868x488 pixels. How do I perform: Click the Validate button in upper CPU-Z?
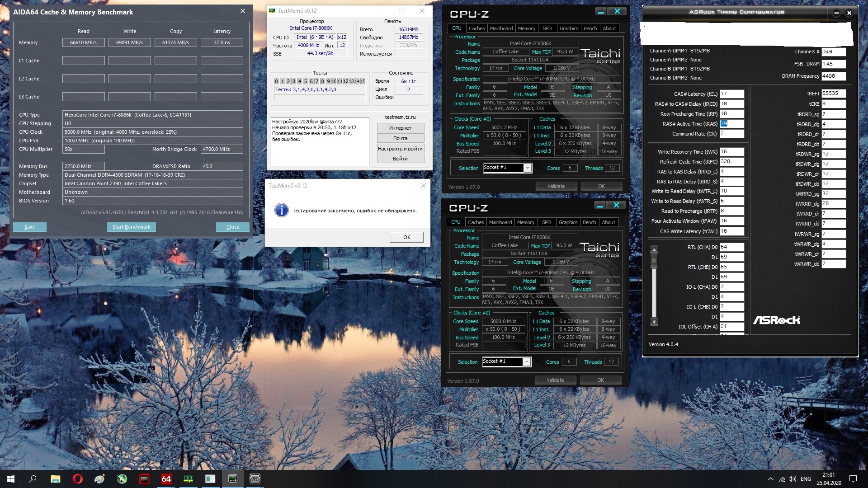click(x=556, y=186)
